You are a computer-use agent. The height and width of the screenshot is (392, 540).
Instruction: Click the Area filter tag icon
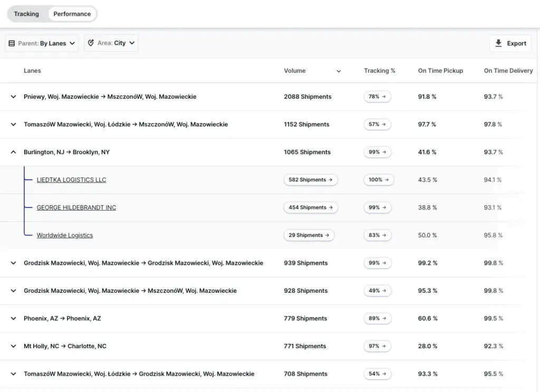coord(91,43)
